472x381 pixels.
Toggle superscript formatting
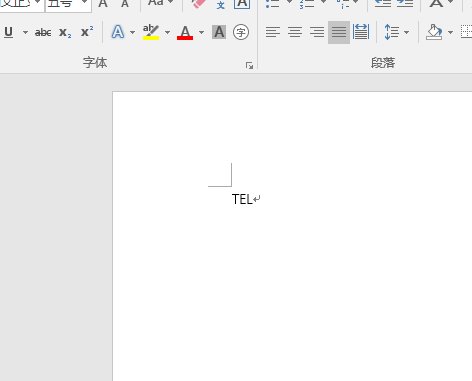pyautogui.click(x=87, y=32)
